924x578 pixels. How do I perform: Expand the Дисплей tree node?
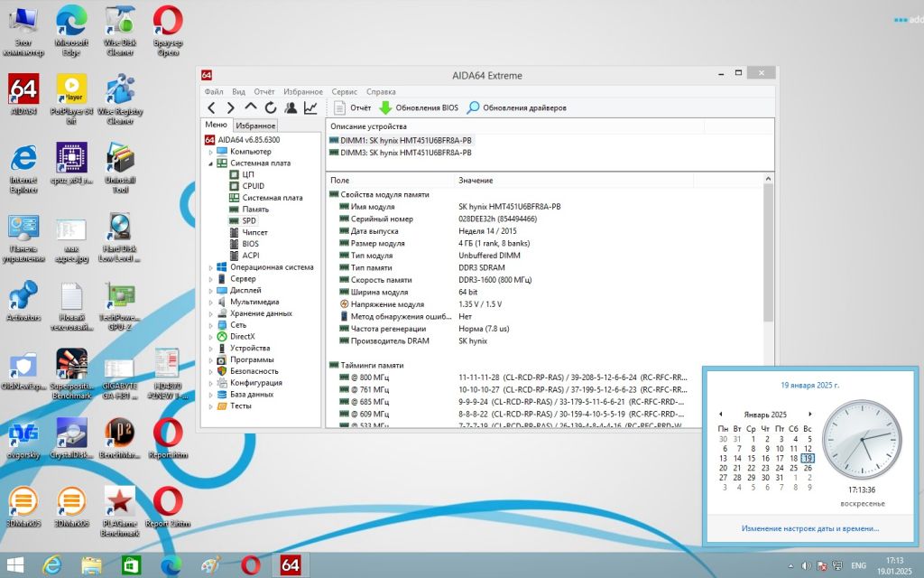[211, 291]
